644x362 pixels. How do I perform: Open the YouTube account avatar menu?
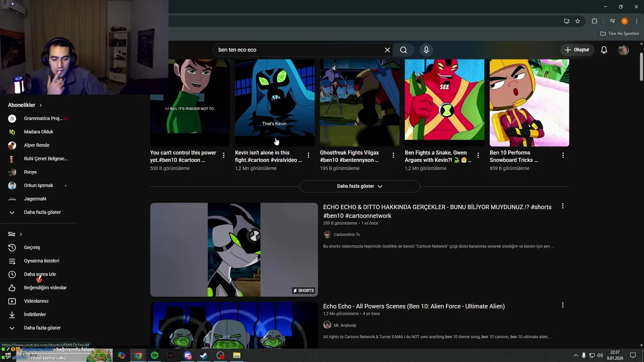[x=623, y=50]
